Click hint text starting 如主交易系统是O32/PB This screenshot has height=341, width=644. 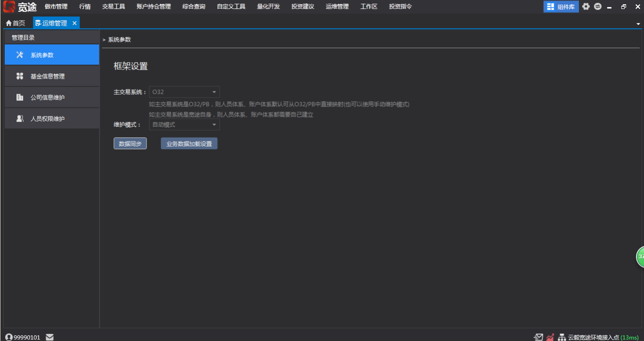(x=279, y=104)
